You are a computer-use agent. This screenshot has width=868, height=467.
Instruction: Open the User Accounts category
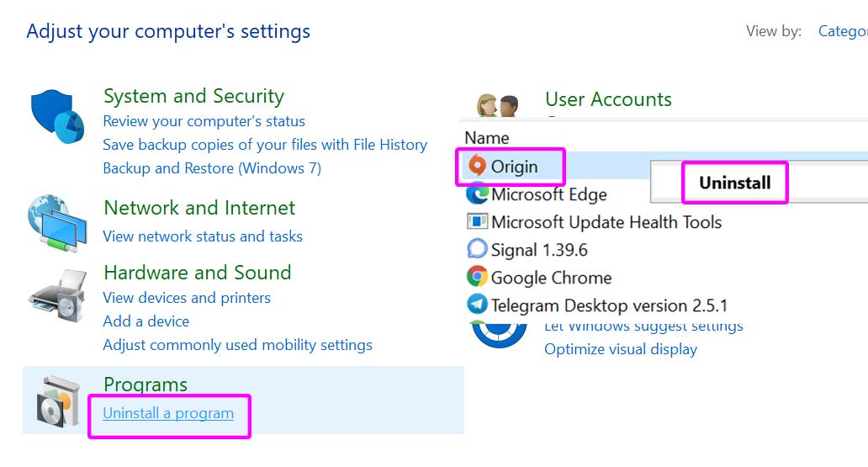(x=608, y=99)
